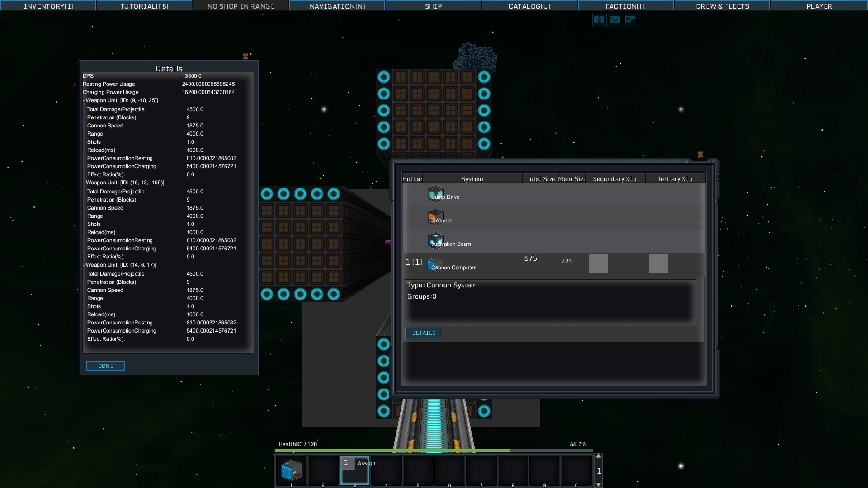Select the computer block in hotbar slot 1
868x488 pixels.
(x=291, y=470)
